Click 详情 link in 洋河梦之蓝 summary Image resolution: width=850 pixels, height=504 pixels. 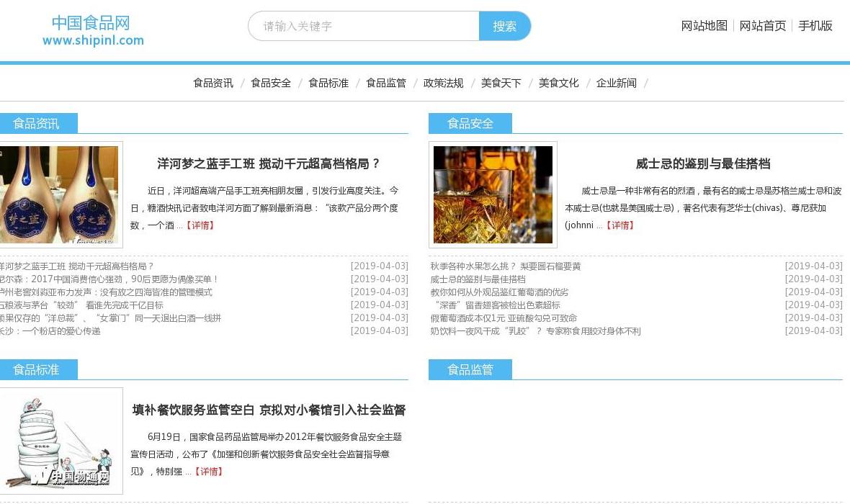pos(200,225)
